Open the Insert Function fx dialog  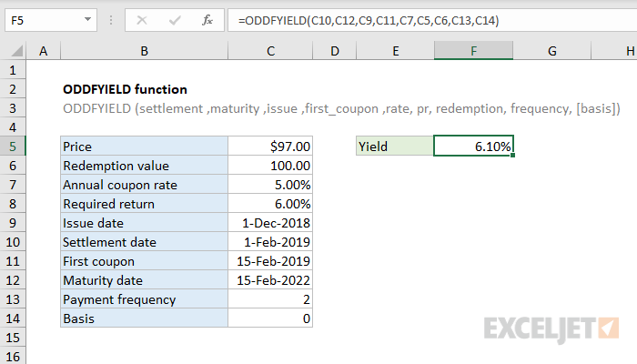pos(207,20)
